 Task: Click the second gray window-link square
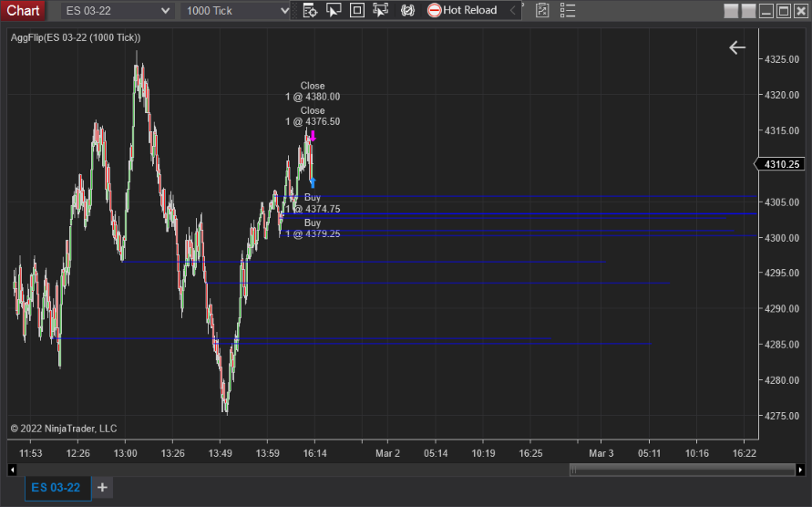point(748,11)
